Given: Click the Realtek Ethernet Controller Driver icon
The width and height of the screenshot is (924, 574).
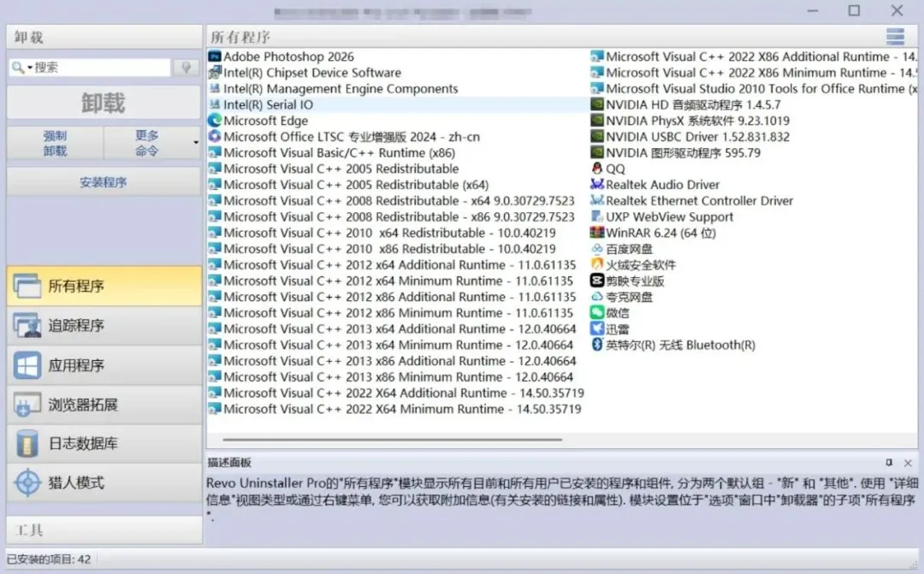Looking at the screenshot, I should (597, 200).
